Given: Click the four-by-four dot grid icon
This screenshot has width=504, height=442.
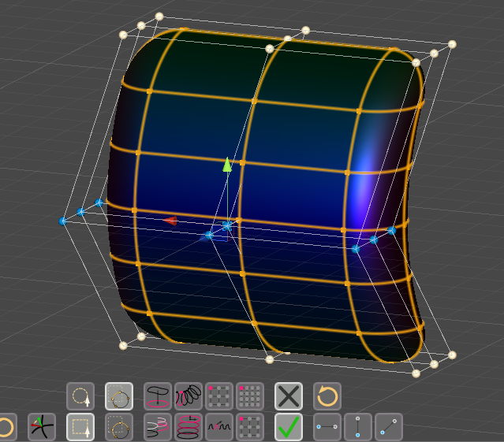Looking at the screenshot, I should click(250, 396).
